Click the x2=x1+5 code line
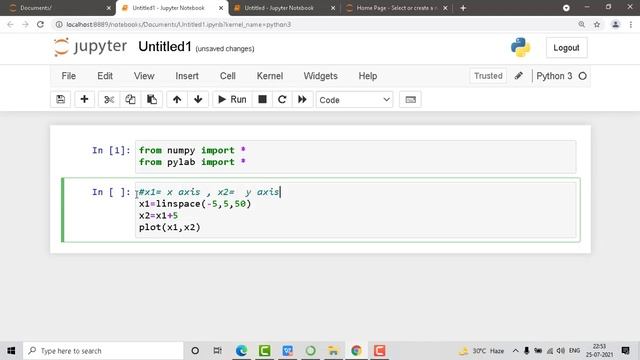 [x=158, y=216]
